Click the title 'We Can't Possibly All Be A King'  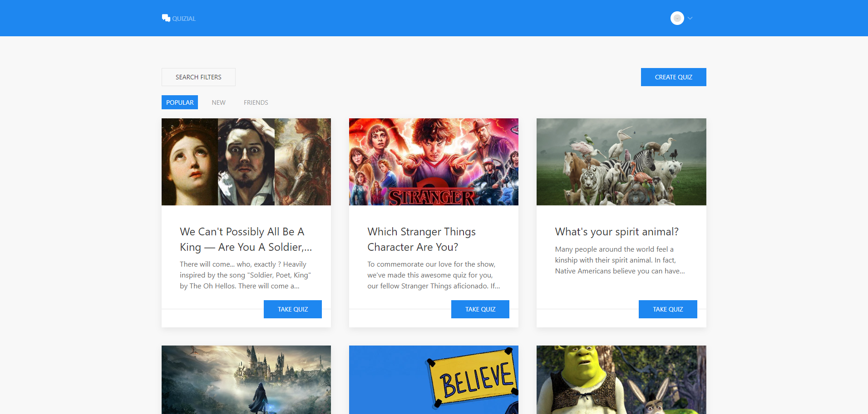[246, 239]
